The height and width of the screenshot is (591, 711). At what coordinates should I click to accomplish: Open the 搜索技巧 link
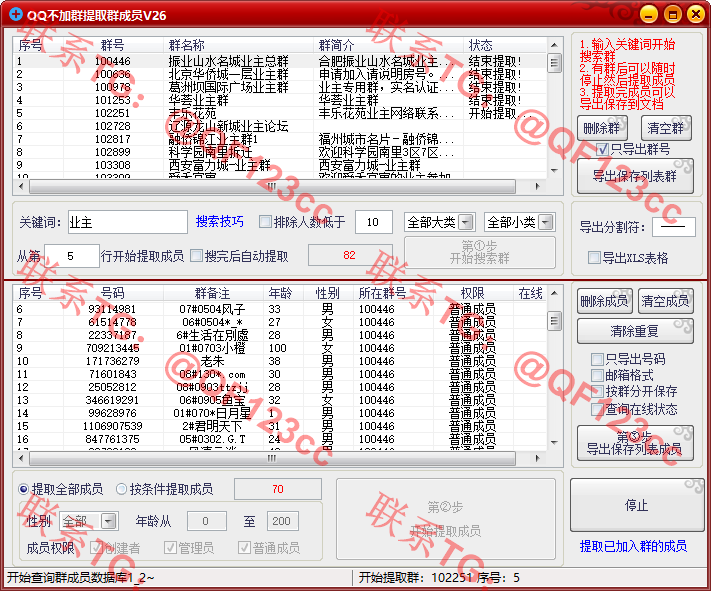[219, 221]
